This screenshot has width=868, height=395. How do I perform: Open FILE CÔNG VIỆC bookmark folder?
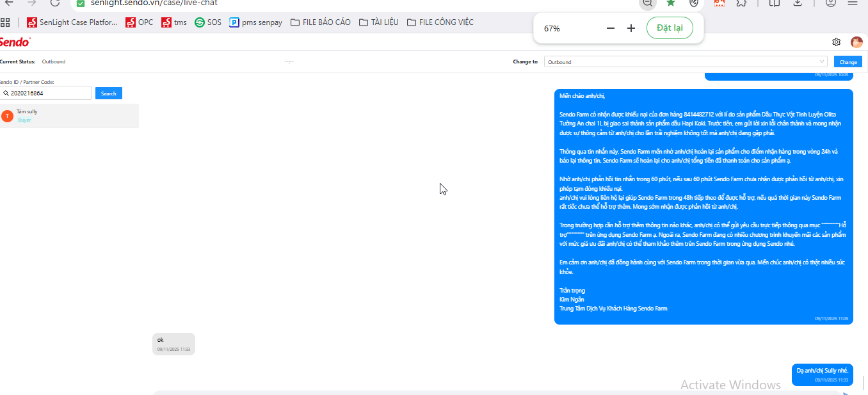pos(440,22)
